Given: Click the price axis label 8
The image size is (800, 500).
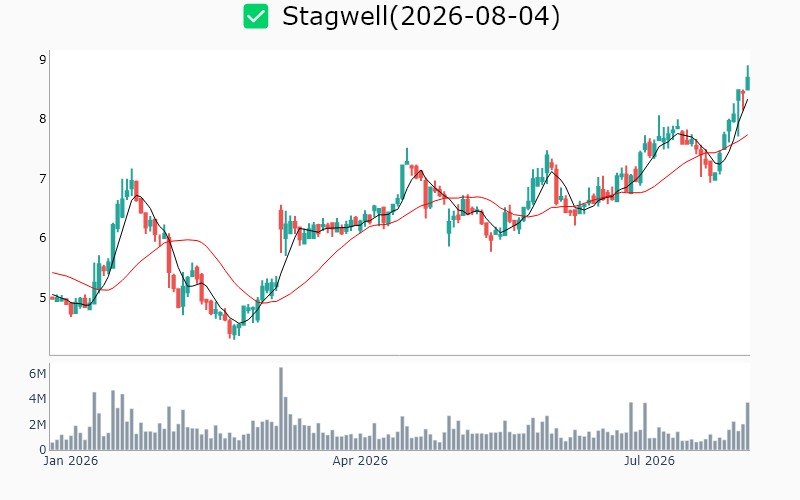Looking at the screenshot, I should click(43, 119).
